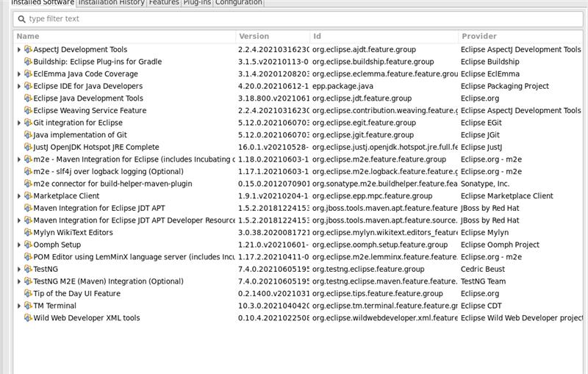Open the Plug-ins tab
This screenshot has width=588, height=374.
197,3
